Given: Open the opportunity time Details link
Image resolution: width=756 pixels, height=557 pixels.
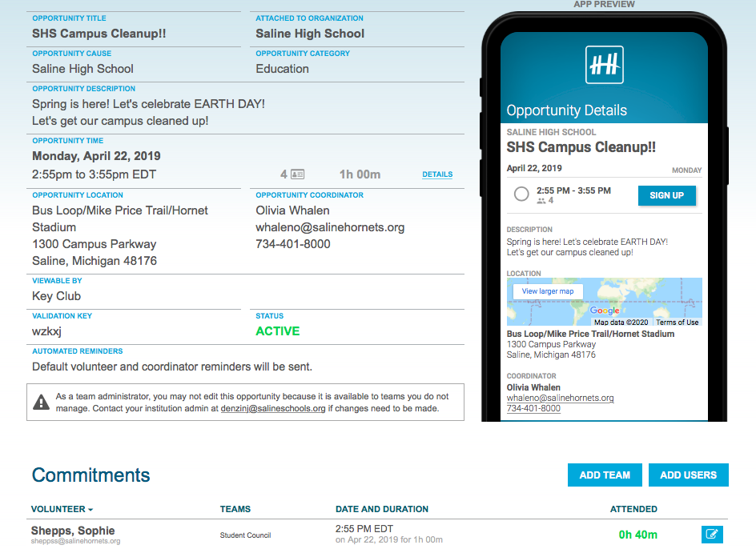Looking at the screenshot, I should [x=437, y=174].
